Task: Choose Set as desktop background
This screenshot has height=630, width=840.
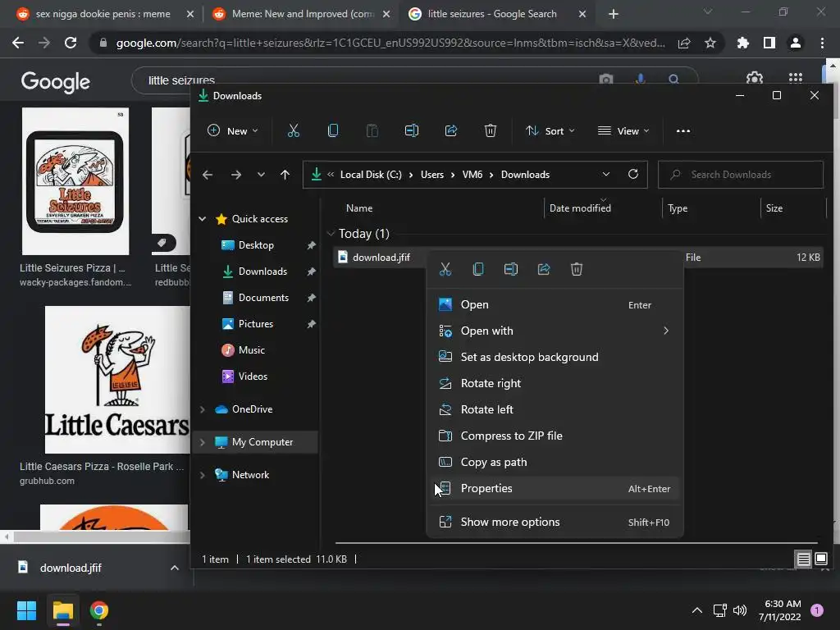Action: [x=555, y=357]
